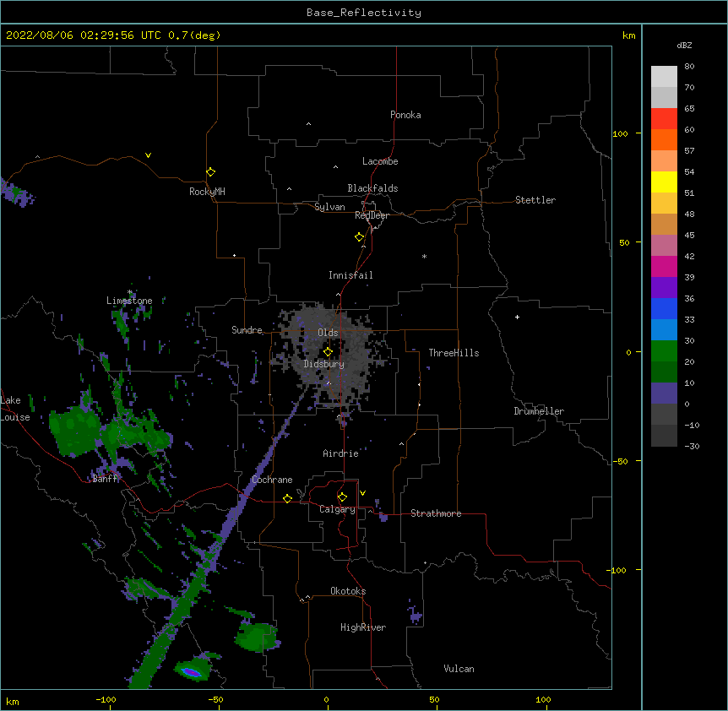The image size is (728, 711).
Task: Select the white plus marker north of Drumheller
Action: [x=517, y=317]
